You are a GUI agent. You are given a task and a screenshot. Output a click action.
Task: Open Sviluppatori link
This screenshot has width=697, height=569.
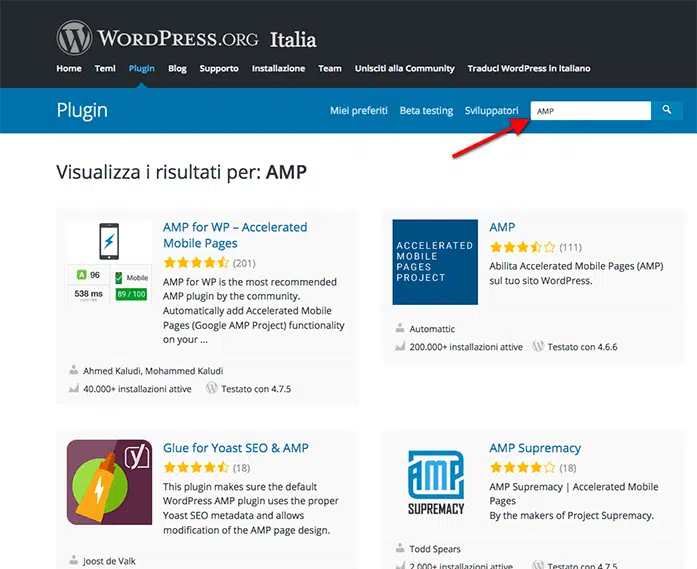click(x=492, y=111)
